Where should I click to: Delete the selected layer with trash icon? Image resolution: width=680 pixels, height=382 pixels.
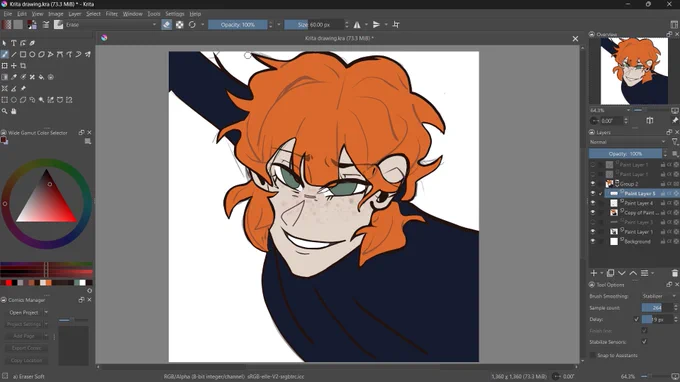(x=674, y=273)
